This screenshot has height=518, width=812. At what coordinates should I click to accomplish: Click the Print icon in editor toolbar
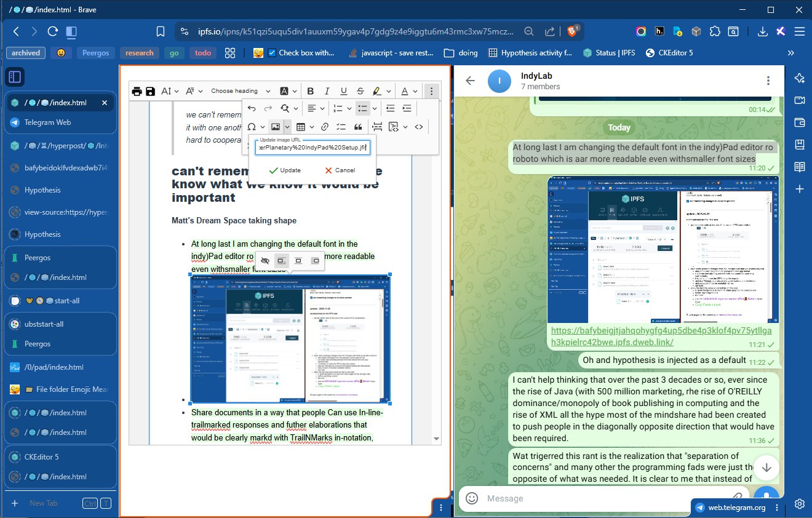[137, 91]
